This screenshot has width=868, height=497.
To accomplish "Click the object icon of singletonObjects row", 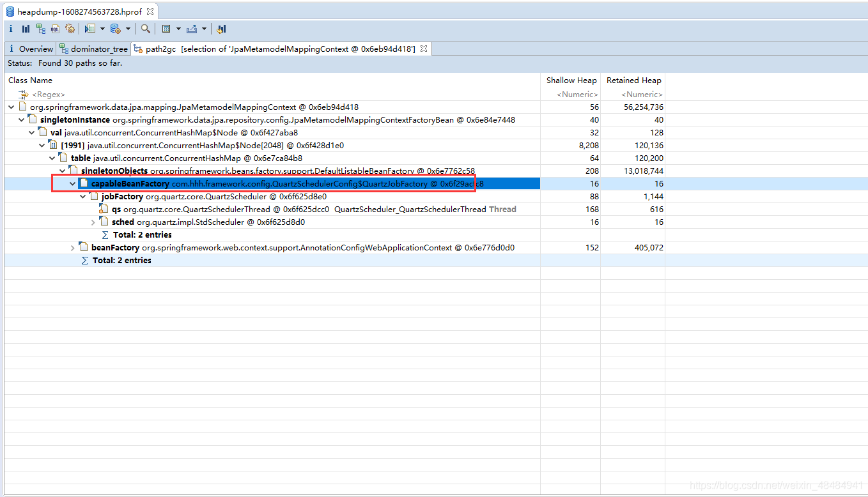I will [x=74, y=171].
